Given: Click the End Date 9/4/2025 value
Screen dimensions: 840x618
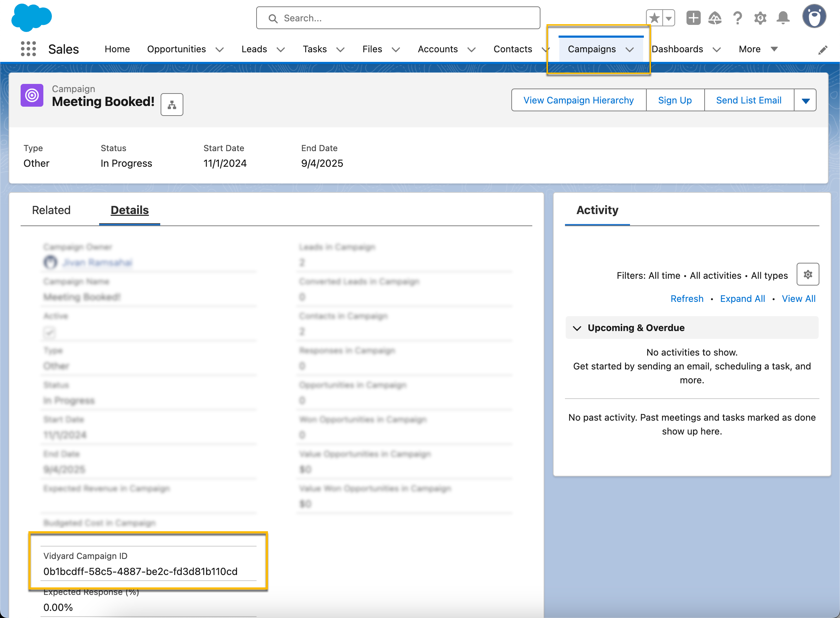Looking at the screenshot, I should (322, 164).
